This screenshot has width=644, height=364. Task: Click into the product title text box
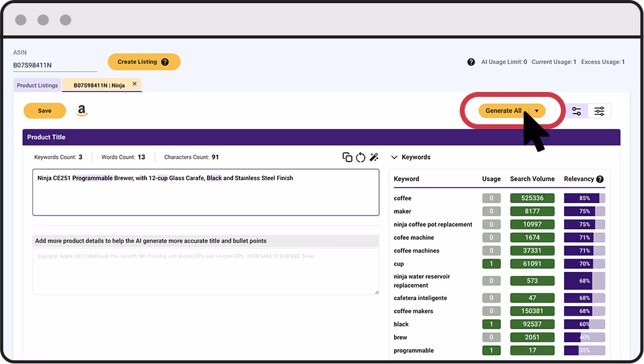pyautogui.click(x=206, y=192)
